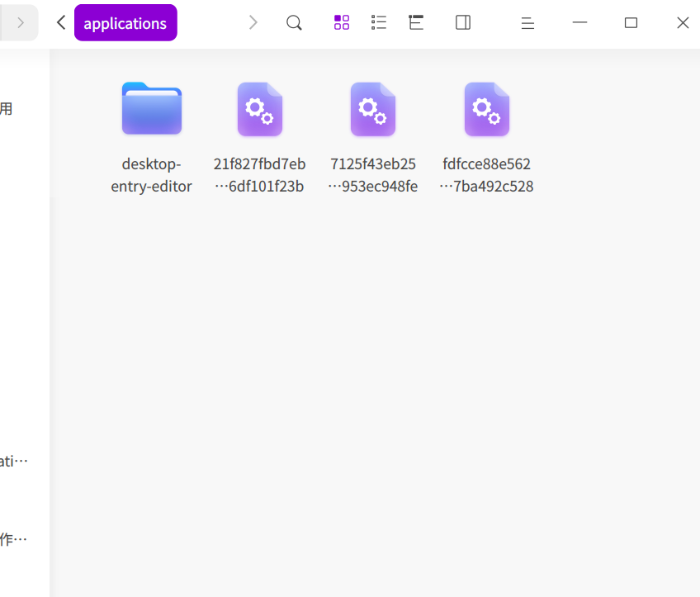Open sidebar entry truncated as ati…
The image size is (700, 597).
(14, 461)
